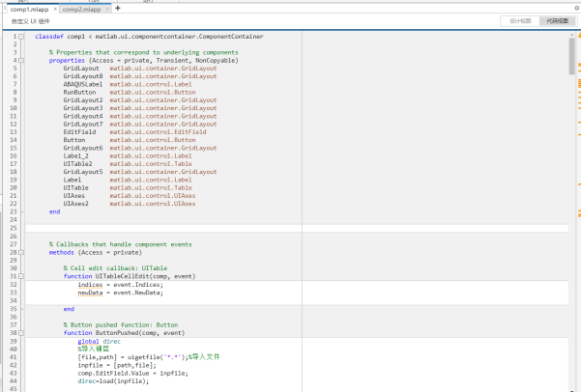Add a new tab with plus icon
Image resolution: width=581 pixels, height=392 pixels.
(118, 8)
